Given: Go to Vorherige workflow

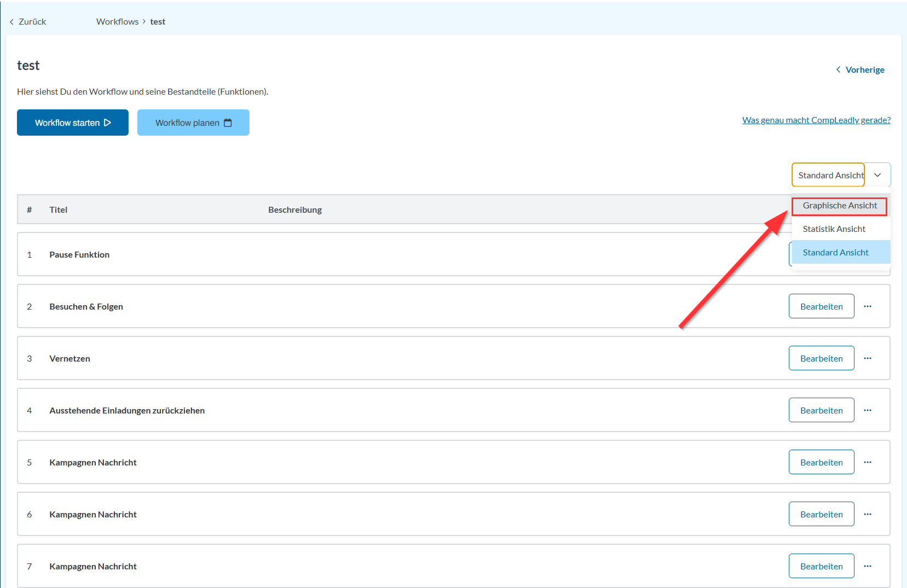Looking at the screenshot, I should [x=860, y=70].
